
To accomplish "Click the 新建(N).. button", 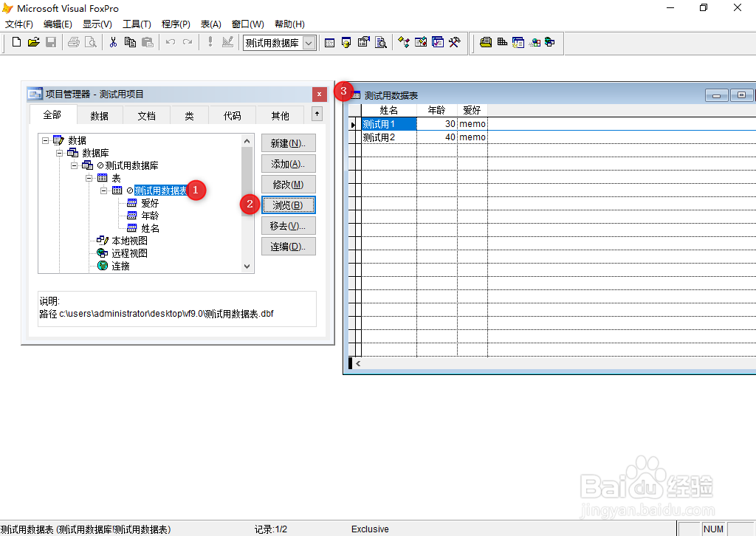I will (289, 143).
